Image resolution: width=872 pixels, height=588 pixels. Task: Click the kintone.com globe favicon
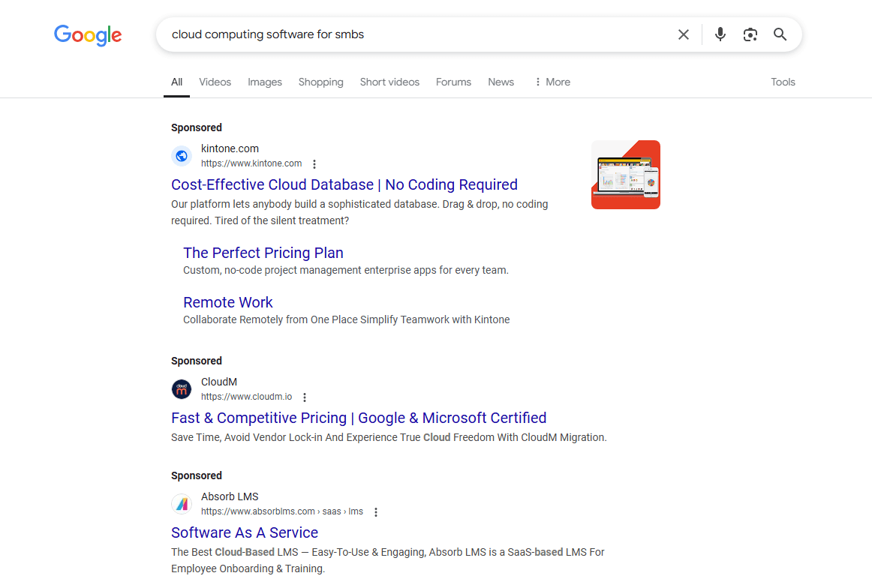182,156
